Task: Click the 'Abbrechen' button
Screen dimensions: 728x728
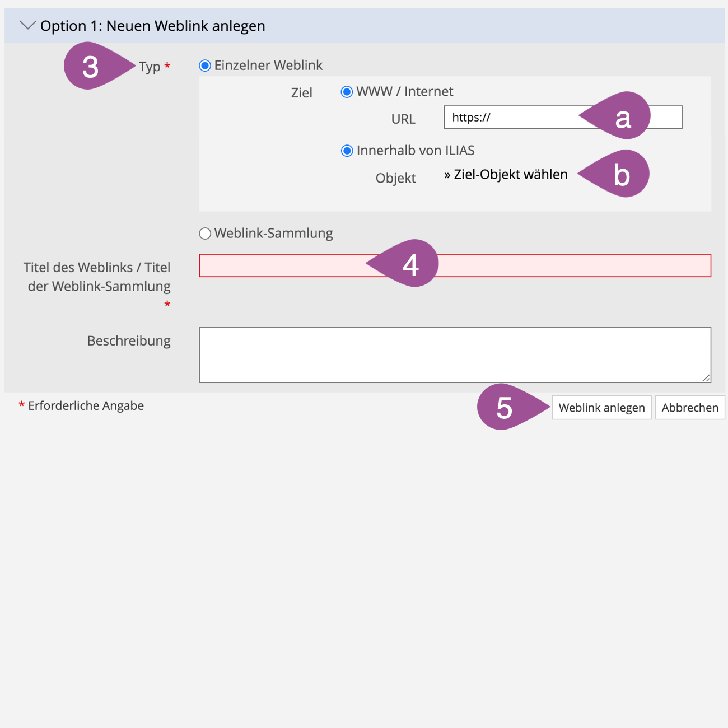Action: point(690,408)
